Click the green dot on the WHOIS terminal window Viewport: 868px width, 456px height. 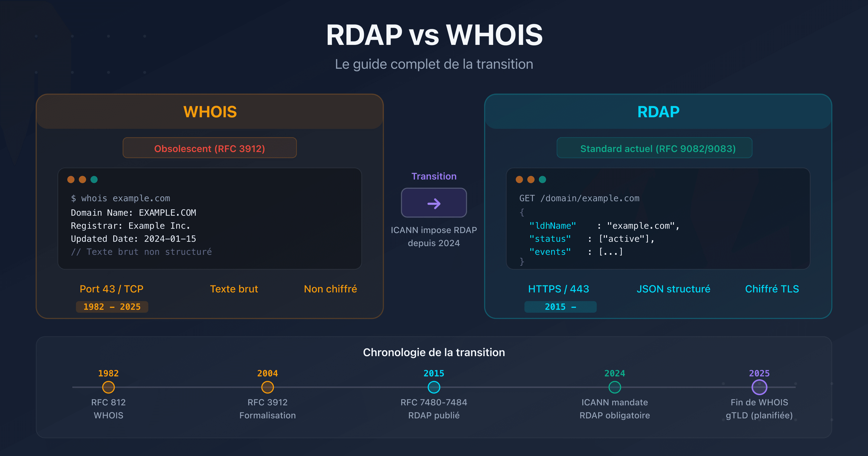point(94,180)
